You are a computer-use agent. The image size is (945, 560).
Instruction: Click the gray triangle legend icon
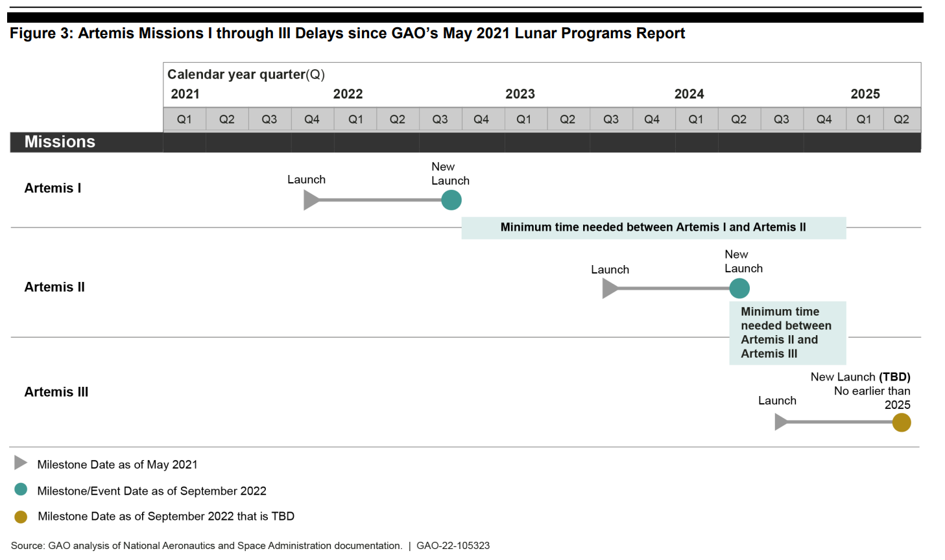point(21,463)
